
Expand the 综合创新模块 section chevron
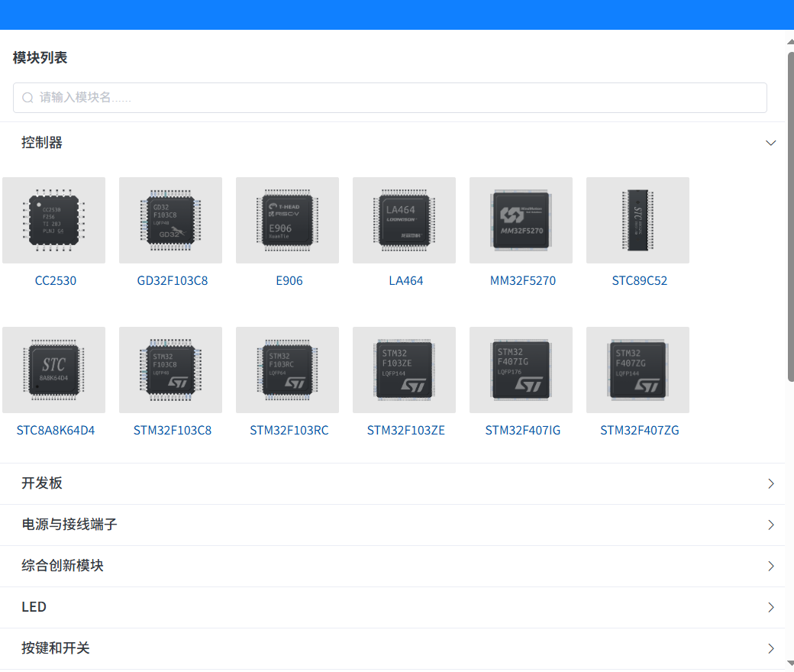770,566
